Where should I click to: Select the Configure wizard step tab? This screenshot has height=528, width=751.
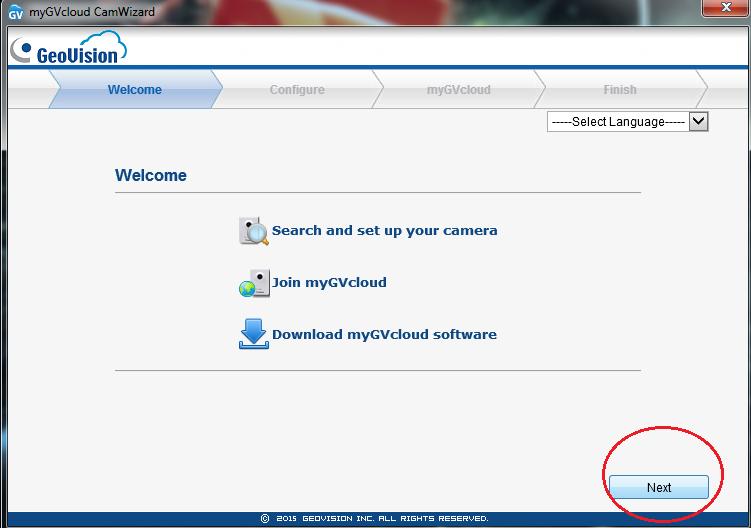[297, 90]
